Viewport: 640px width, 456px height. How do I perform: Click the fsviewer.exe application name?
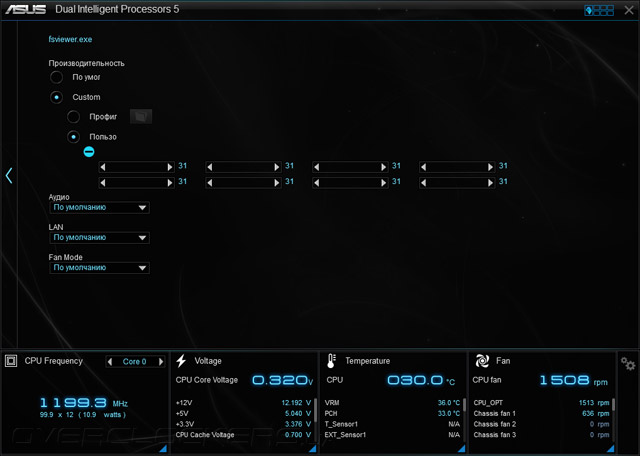click(70, 40)
